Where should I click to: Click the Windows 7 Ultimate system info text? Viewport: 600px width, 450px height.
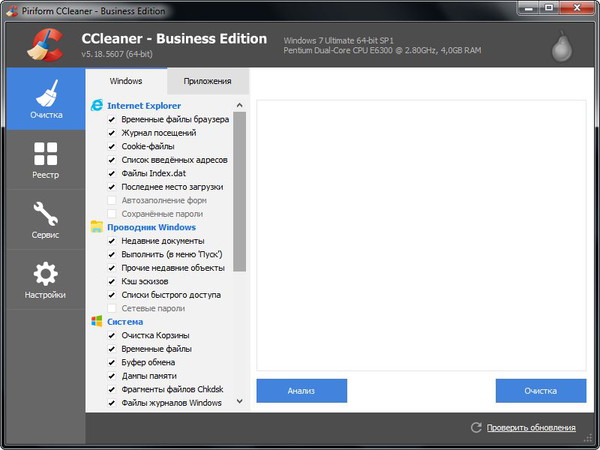tap(338, 41)
